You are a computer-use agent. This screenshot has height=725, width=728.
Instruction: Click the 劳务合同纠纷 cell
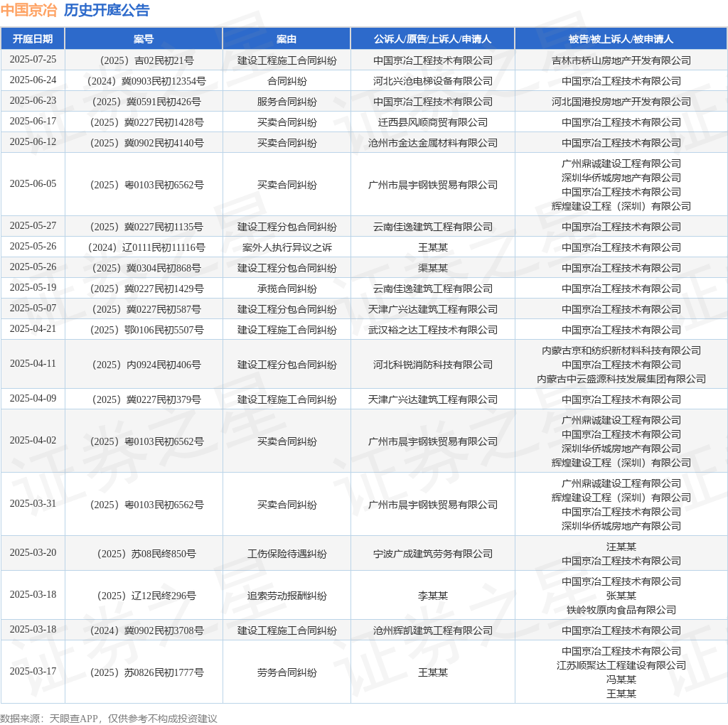click(287, 672)
